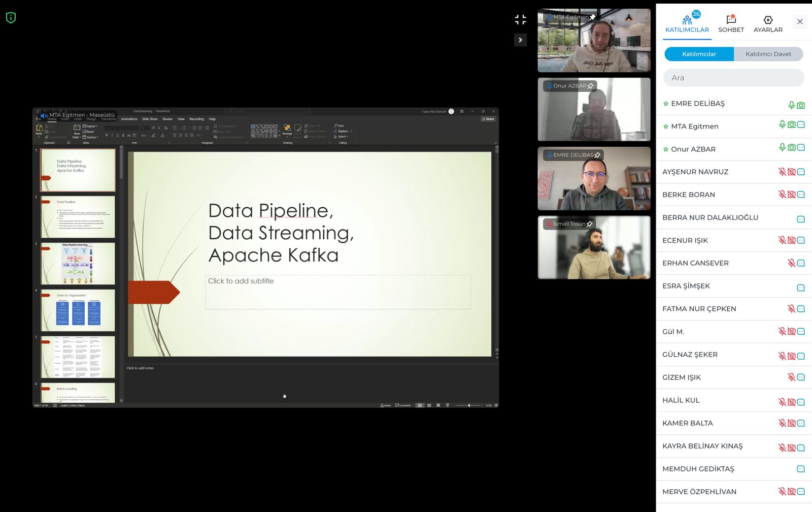Select the Katılımcılar pill button
This screenshot has height=512, width=812.
coord(699,54)
